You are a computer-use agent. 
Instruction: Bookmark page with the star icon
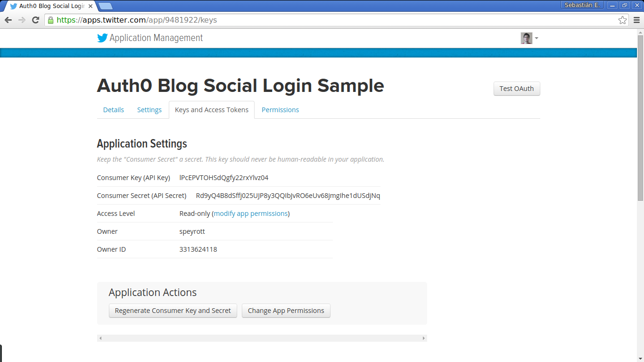(x=623, y=20)
